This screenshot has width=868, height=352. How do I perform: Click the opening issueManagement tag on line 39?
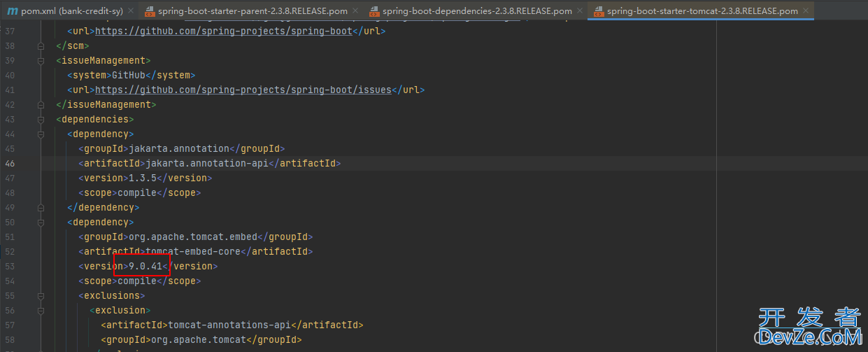pyautogui.click(x=104, y=60)
